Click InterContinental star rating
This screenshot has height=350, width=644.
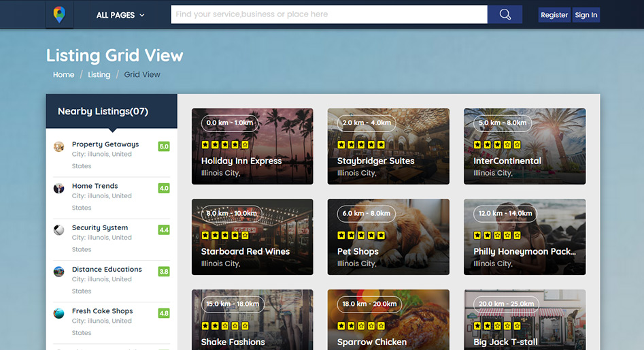497,145
